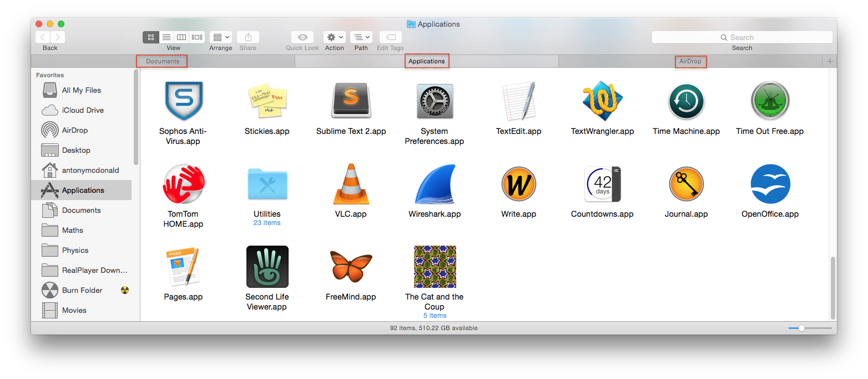
Task: Open AirDrop in sidebar
Action: pyautogui.click(x=82, y=130)
